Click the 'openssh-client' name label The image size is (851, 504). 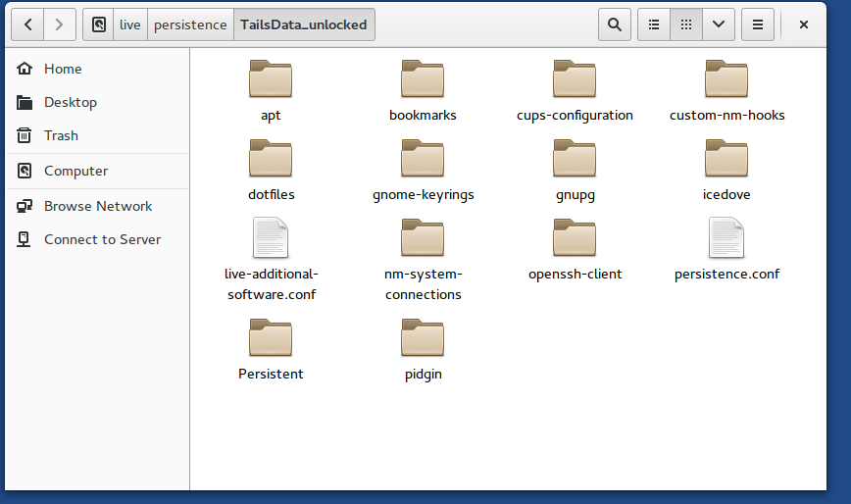coord(576,274)
